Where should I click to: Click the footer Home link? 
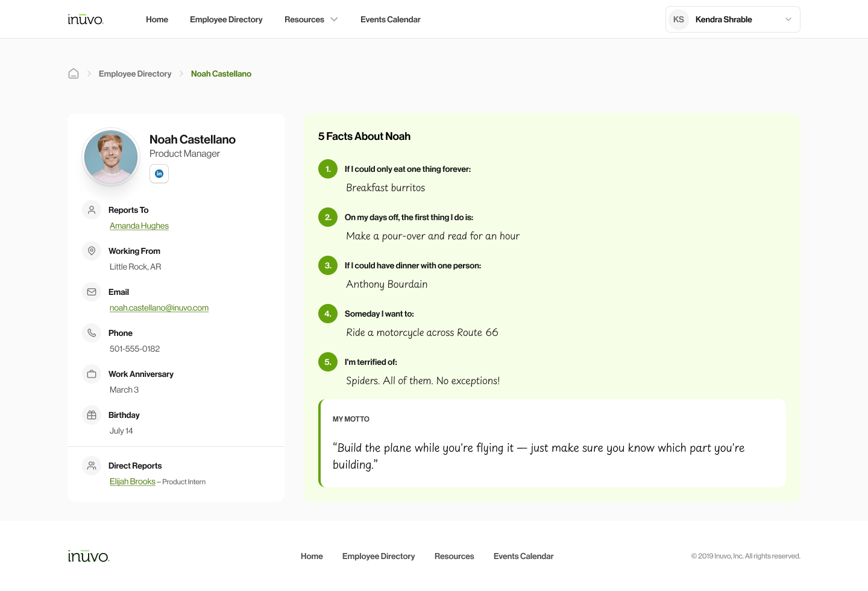click(312, 556)
